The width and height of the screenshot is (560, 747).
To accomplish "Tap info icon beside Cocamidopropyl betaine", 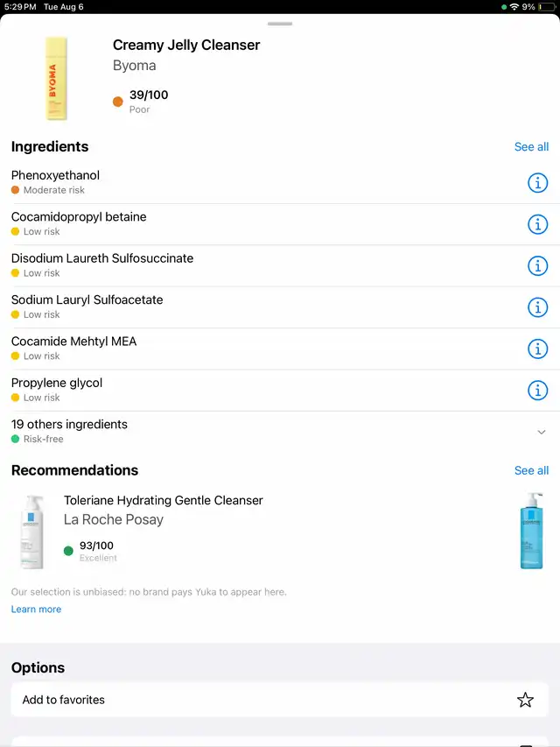I will pyautogui.click(x=537, y=224).
